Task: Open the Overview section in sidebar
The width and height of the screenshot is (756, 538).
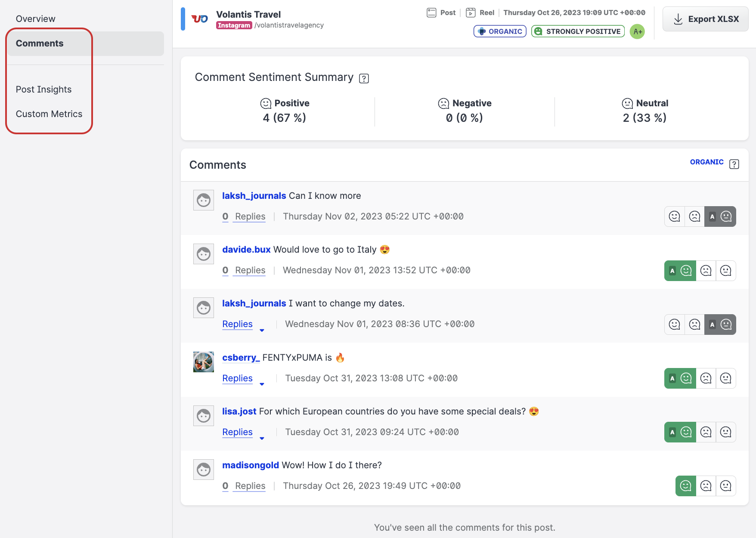Action: pyautogui.click(x=36, y=19)
